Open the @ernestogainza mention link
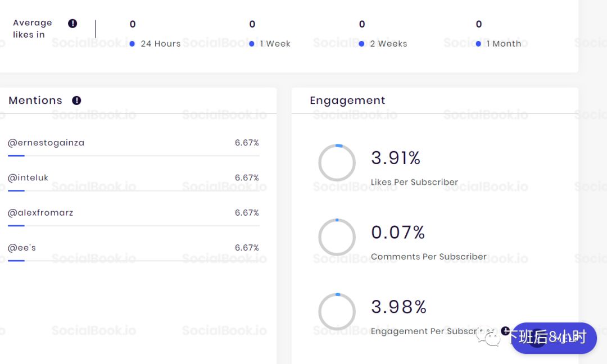Image resolution: width=607 pixels, height=364 pixels. 46,143
